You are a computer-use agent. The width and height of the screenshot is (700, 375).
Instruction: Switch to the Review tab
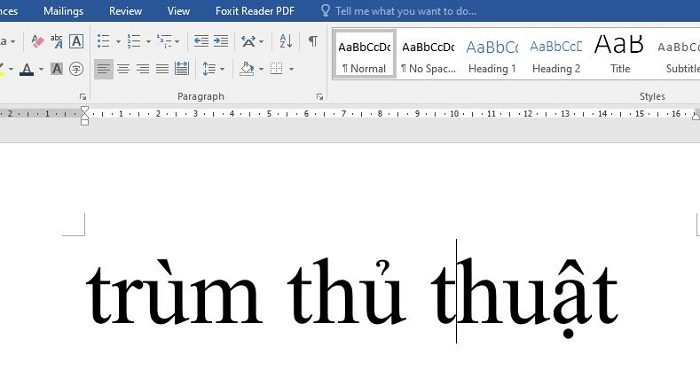click(125, 11)
